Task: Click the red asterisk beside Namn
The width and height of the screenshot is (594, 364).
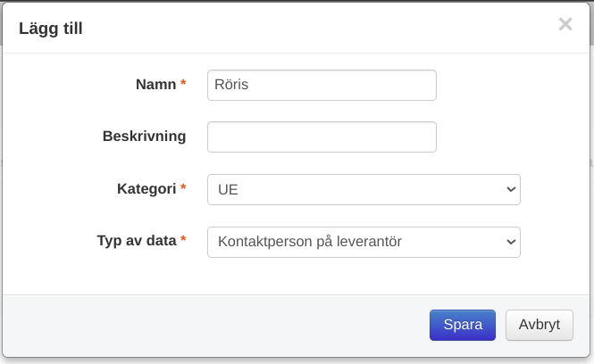Action: coord(183,84)
